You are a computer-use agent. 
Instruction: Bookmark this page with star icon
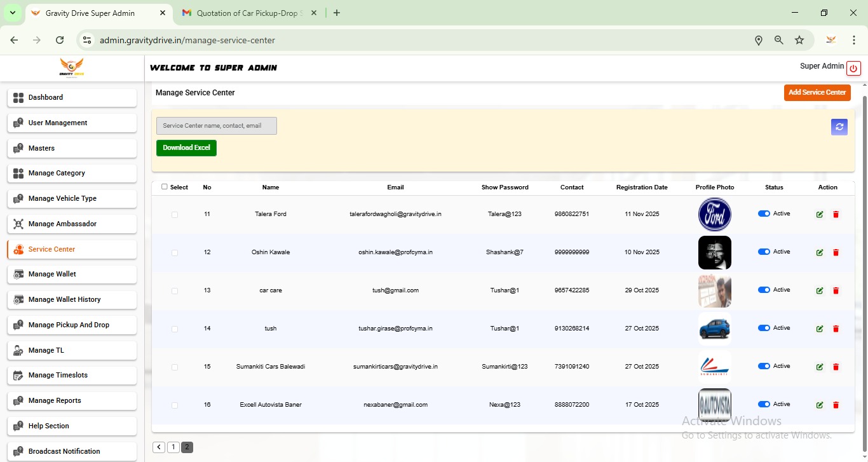tap(799, 40)
